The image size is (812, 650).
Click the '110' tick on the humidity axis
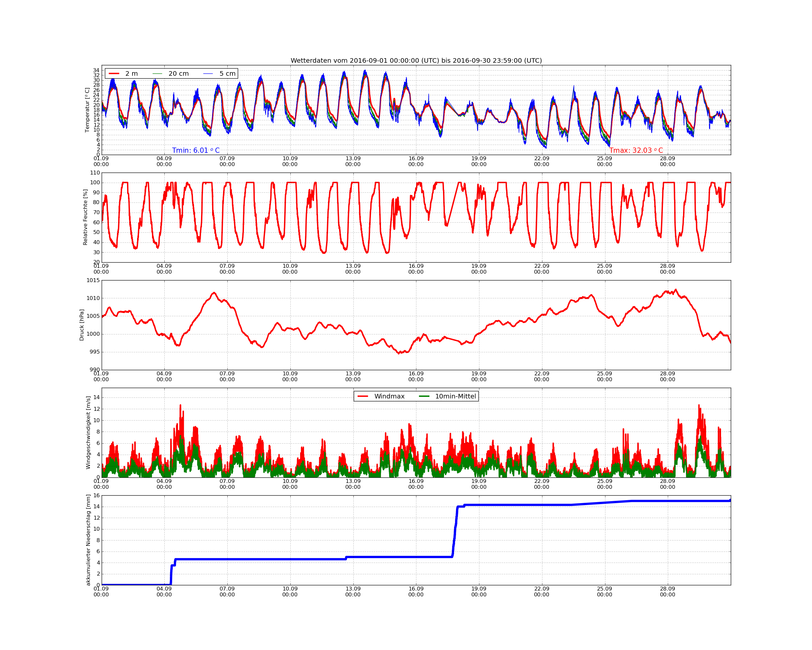click(x=95, y=173)
